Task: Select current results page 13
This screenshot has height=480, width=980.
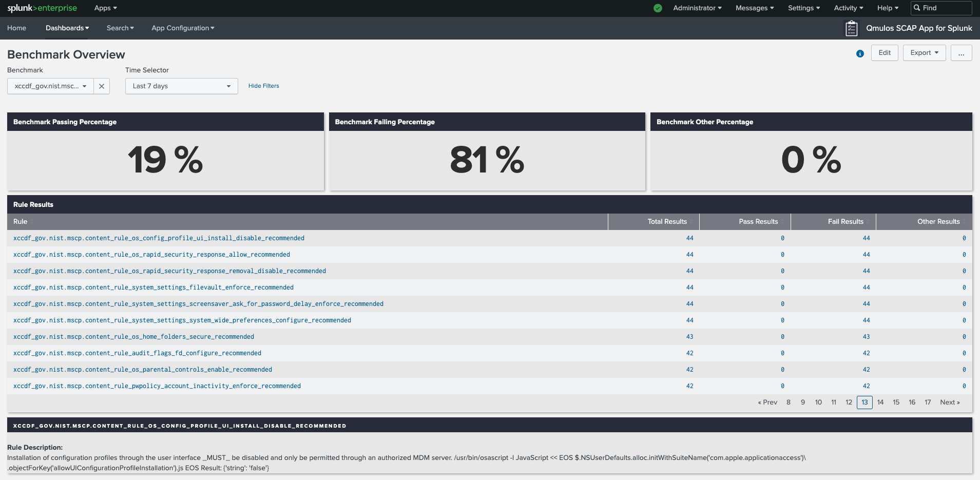Action: pos(864,402)
